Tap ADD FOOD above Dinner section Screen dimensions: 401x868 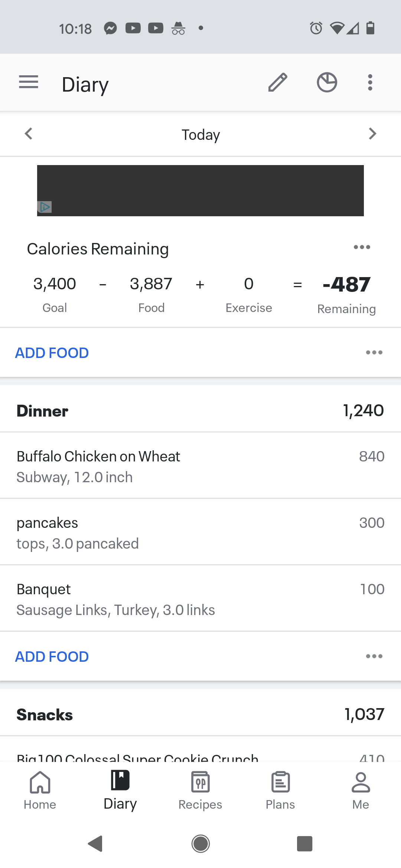point(52,353)
